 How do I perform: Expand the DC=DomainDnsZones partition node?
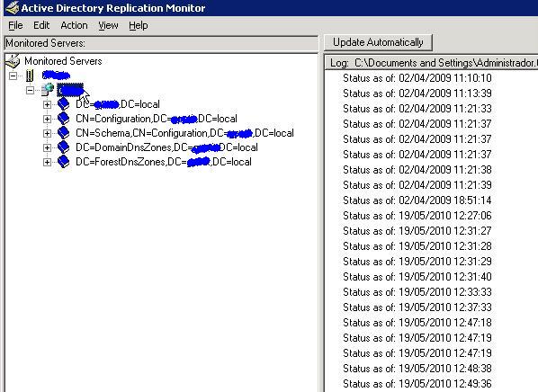pos(47,147)
